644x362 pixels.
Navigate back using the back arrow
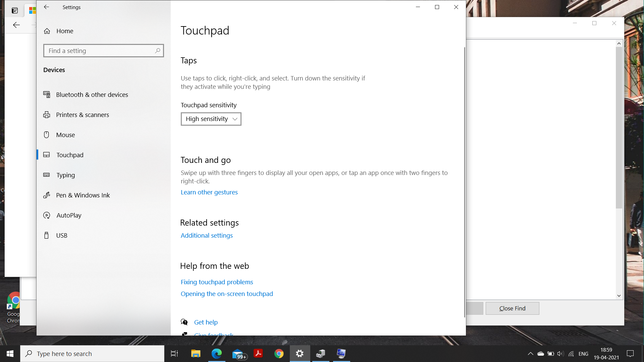click(x=46, y=7)
